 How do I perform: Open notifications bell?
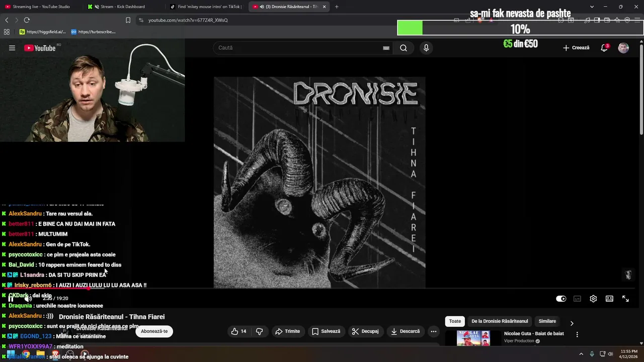pyautogui.click(x=604, y=48)
